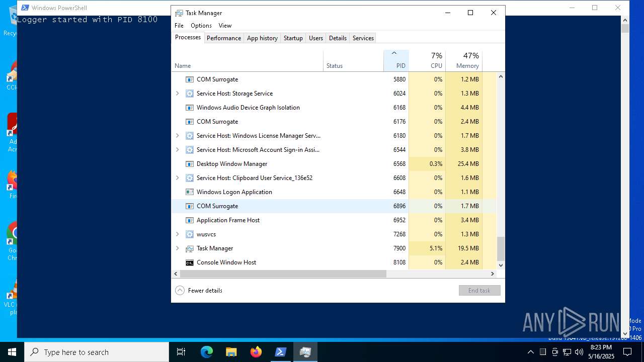Click PID 7900 in Task Manager row
The image size is (644, 362).
coord(399,248)
